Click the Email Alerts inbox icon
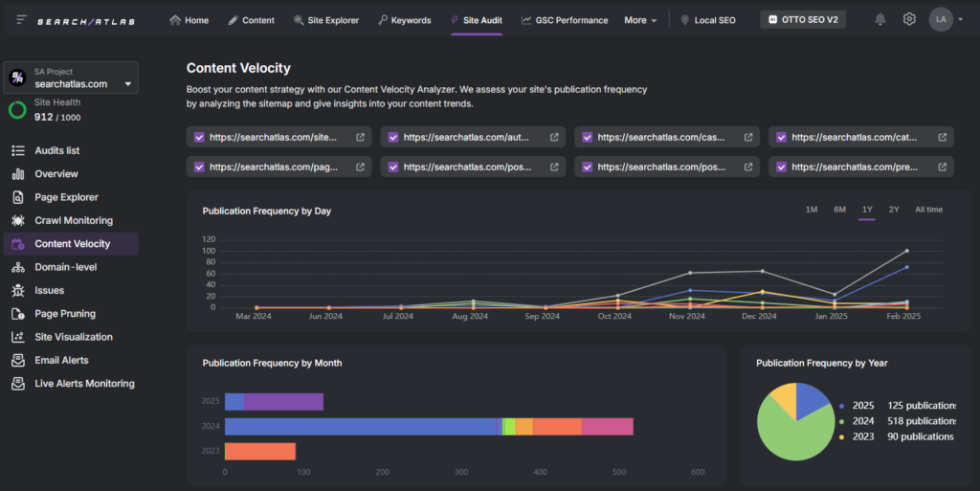Viewport: 980px width, 491px height. pos(18,361)
